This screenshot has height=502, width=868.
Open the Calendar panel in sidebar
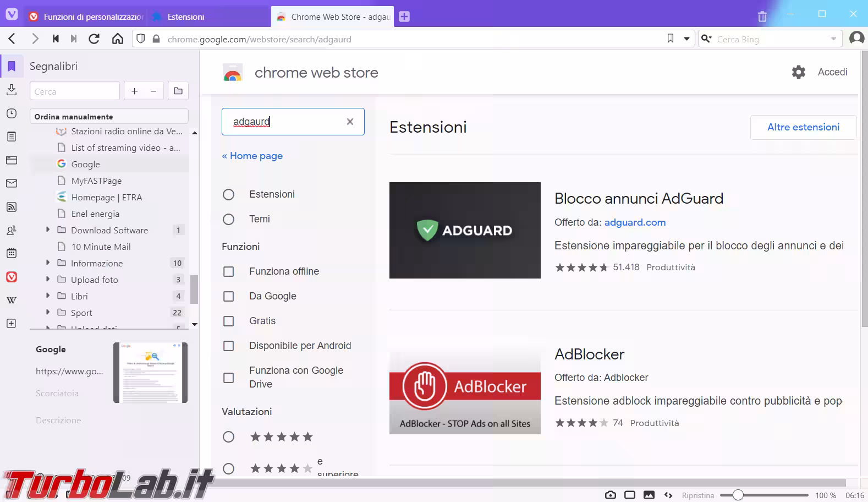click(x=12, y=253)
